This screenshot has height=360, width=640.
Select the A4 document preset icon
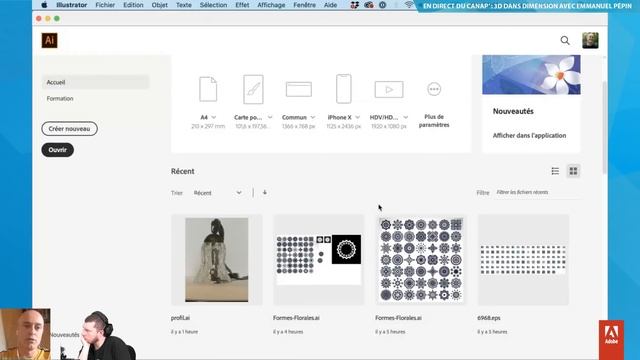point(208,89)
